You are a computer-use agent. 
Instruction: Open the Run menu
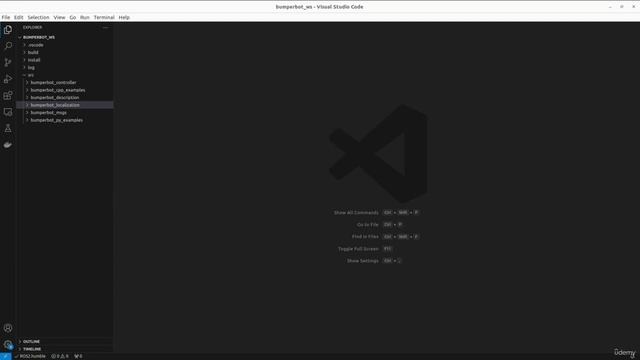84,18
